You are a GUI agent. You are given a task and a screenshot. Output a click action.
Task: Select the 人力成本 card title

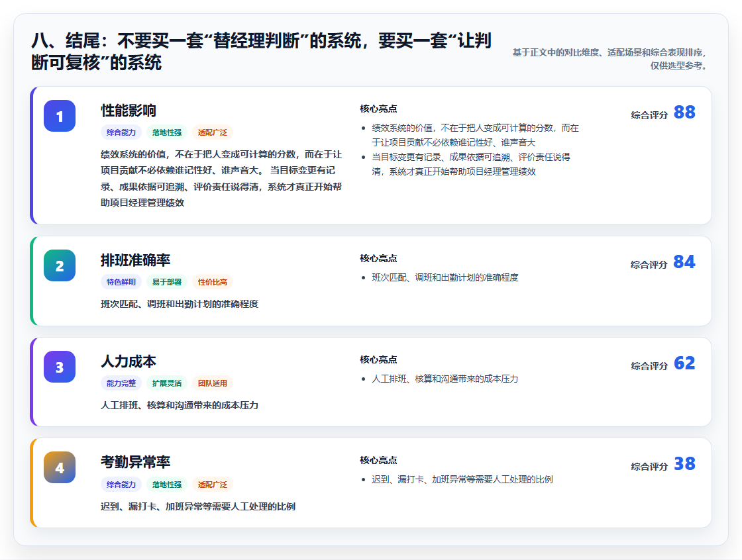click(129, 361)
